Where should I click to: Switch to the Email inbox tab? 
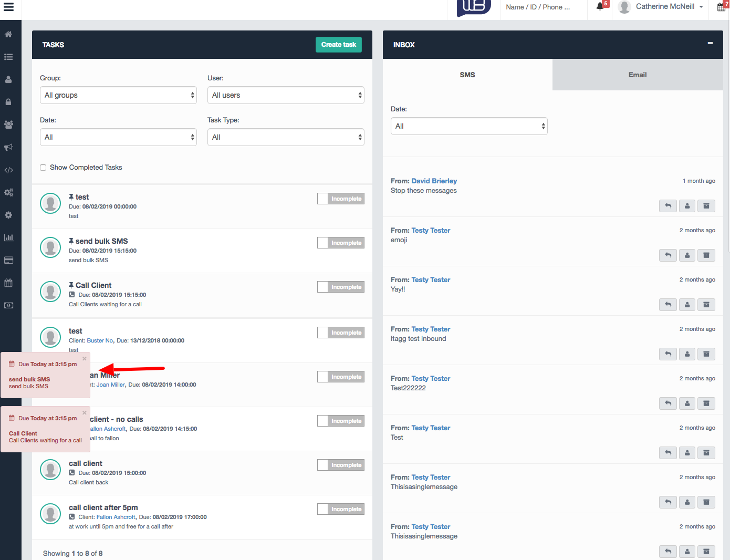637,75
